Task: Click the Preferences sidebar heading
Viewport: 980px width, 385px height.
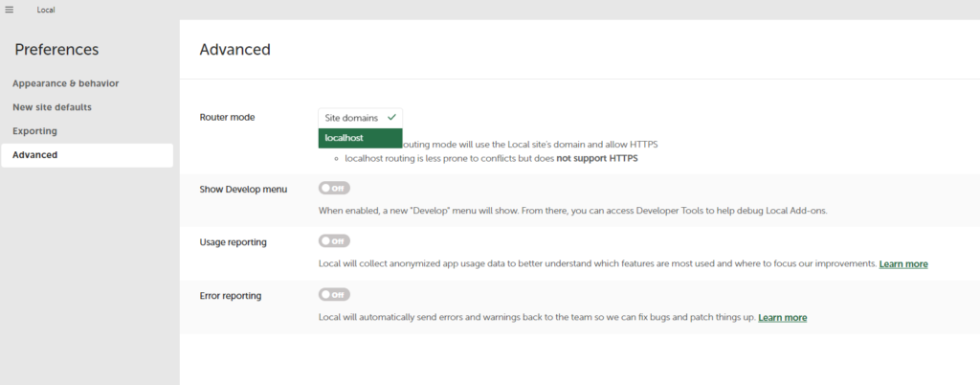Action: (56, 50)
